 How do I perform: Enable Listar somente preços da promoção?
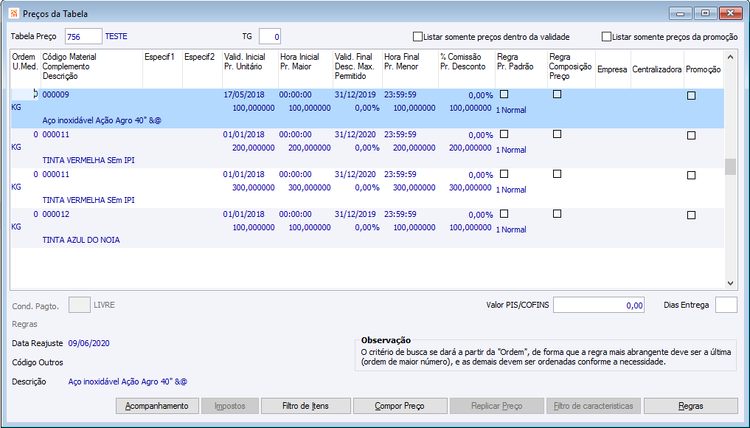(x=606, y=36)
